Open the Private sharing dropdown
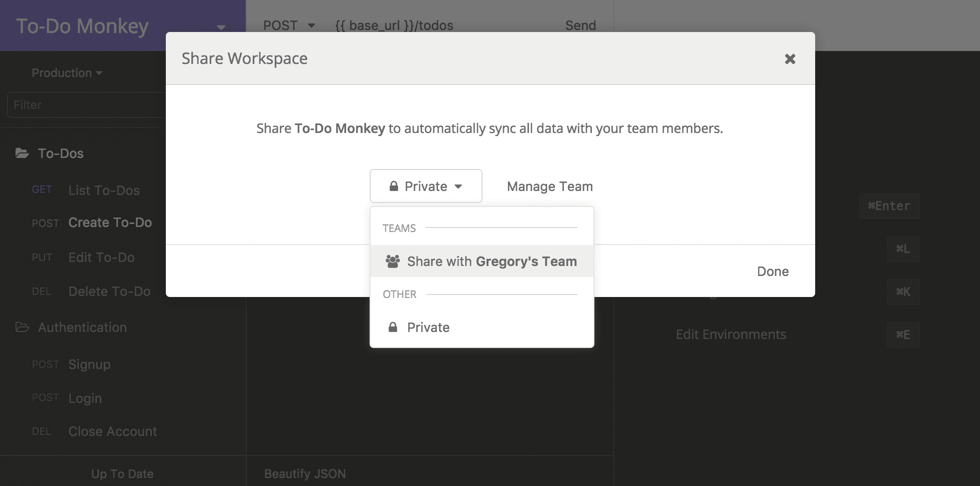 (x=426, y=186)
